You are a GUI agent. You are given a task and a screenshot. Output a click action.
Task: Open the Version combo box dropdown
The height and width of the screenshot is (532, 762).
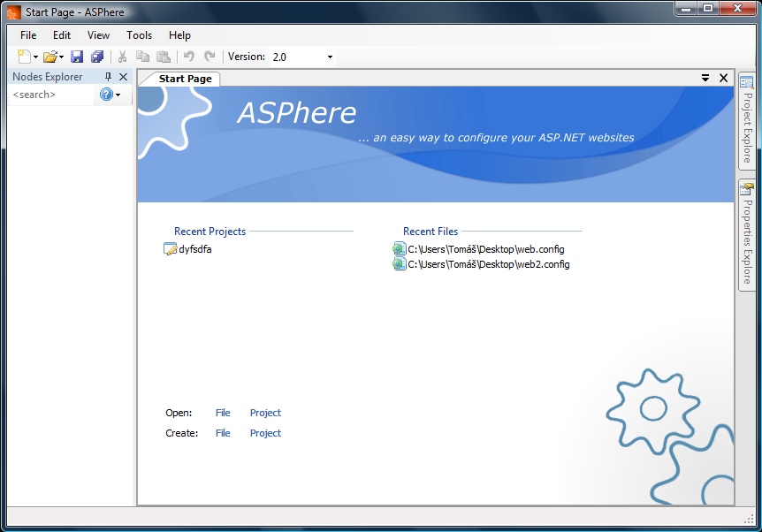(x=330, y=57)
